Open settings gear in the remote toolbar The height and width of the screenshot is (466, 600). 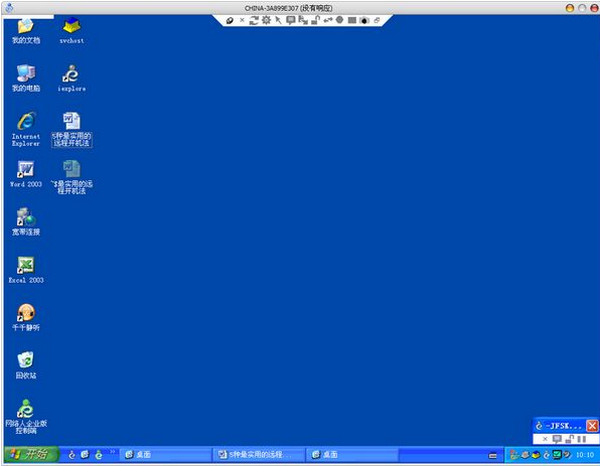[x=266, y=20]
